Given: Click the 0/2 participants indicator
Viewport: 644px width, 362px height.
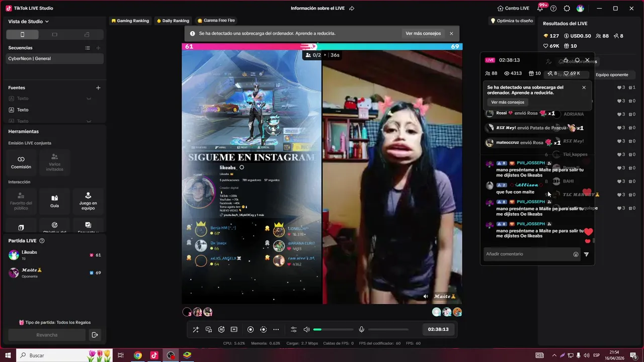Looking at the screenshot, I should click(x=313, y=55).
